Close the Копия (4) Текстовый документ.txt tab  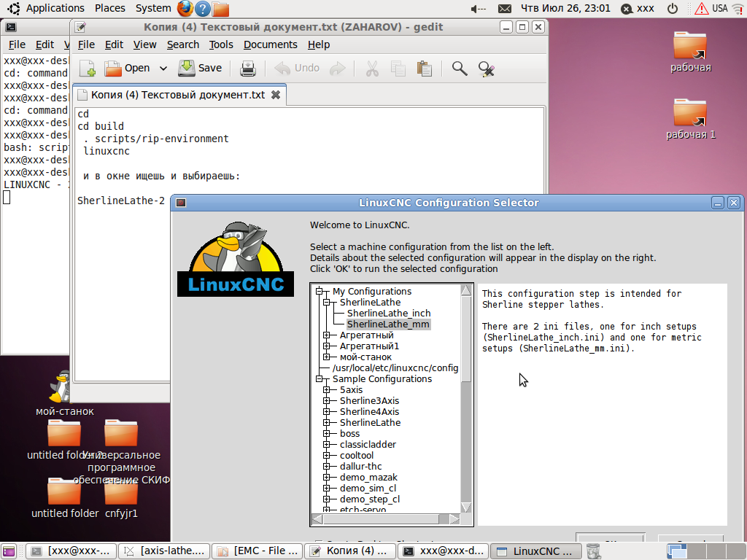pyautogui.click(x=275, y=95)
